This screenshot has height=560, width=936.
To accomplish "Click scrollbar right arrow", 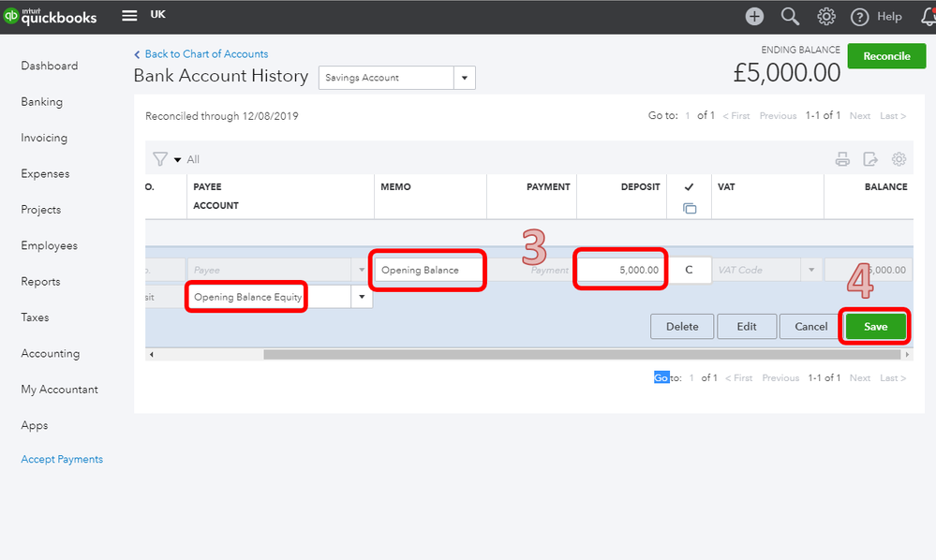I will pos(907,354).
